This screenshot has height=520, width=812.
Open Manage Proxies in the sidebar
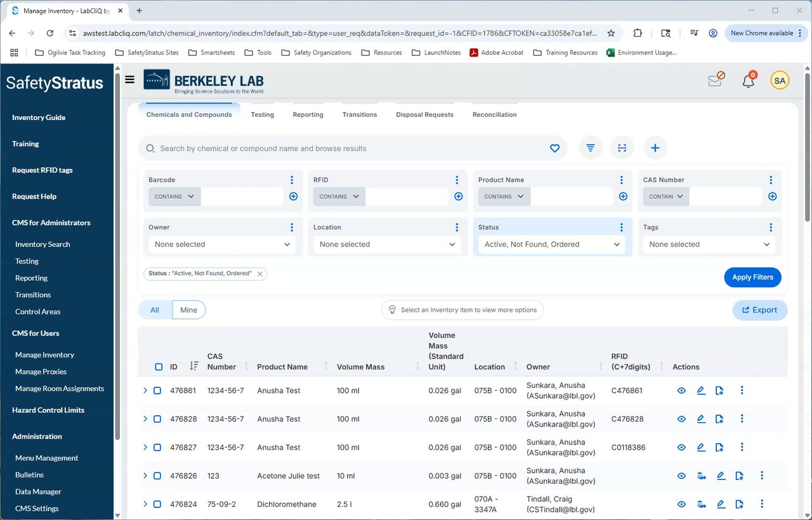41,371
